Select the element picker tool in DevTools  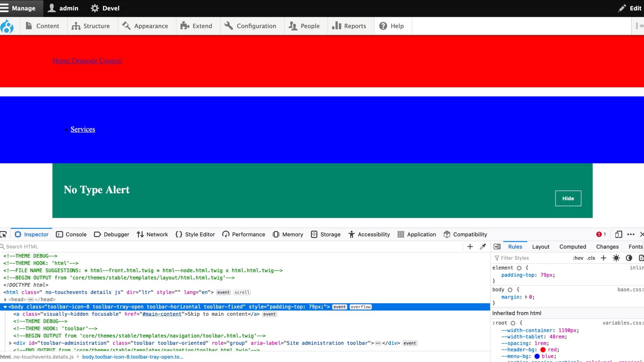4,234
